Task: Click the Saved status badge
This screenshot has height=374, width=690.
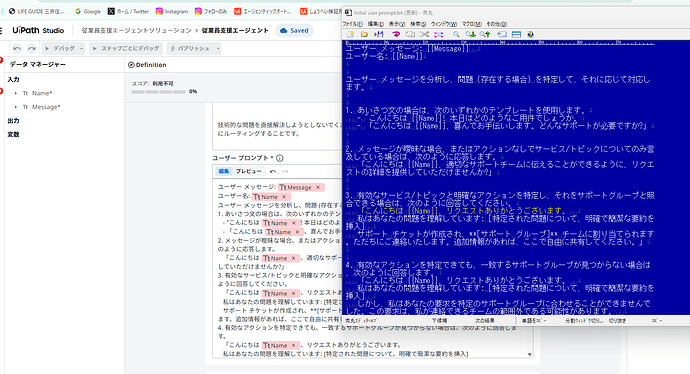Action: [294, 30]
